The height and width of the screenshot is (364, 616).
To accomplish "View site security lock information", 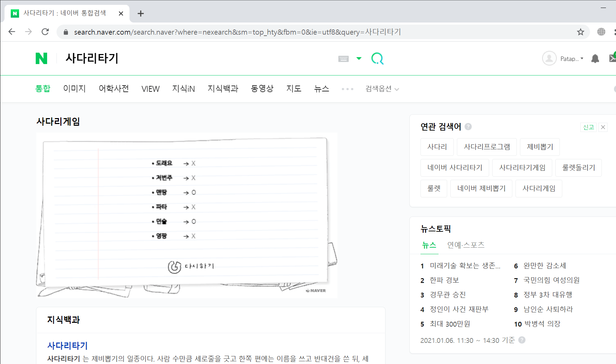I will point(66,32).
